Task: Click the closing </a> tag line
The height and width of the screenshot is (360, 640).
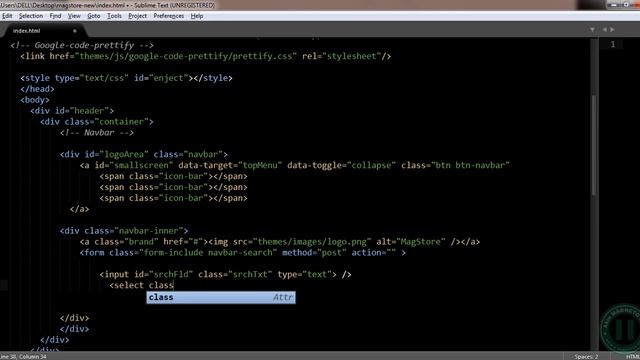Action: [x=79, y=209]
